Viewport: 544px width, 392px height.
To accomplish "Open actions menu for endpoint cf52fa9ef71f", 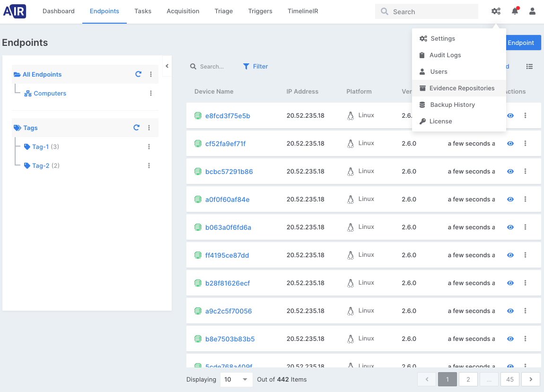I will pos(525,143).
